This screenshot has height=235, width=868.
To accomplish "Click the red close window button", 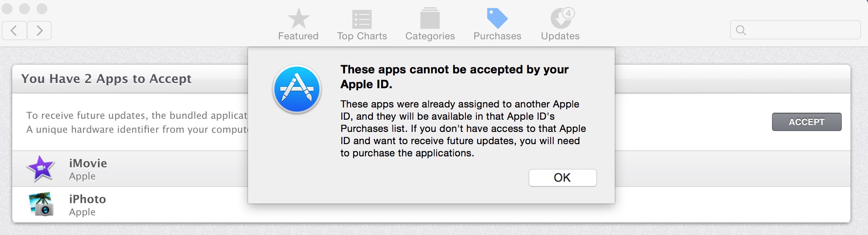I will pyautogui.click(x=7, y=9).
